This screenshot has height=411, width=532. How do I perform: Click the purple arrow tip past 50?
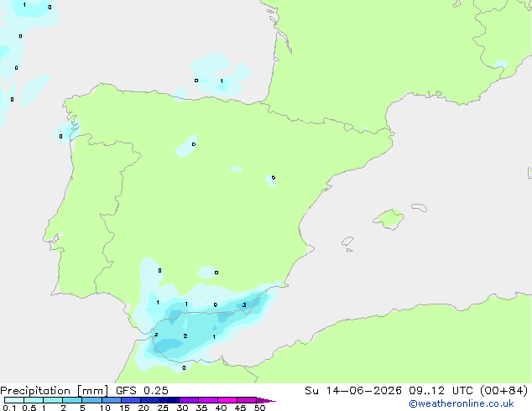266,400
